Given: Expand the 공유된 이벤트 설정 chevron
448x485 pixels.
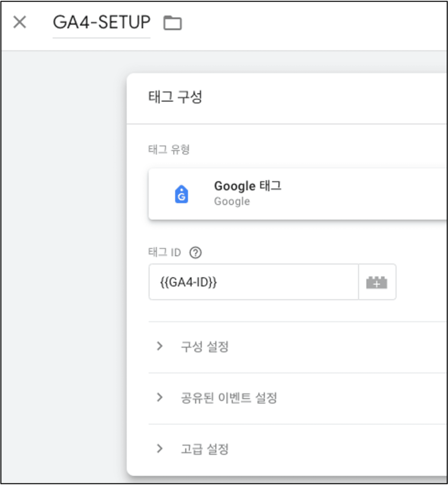Looking at the screenshot, I should point(160,397).
